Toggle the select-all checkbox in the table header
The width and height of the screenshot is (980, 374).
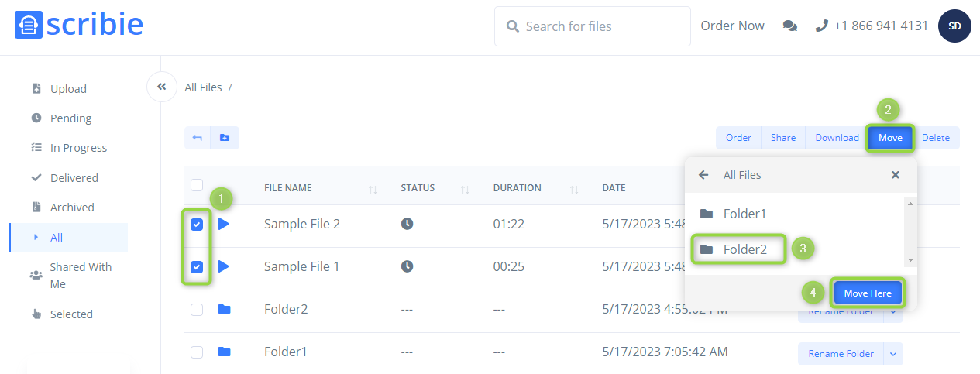pyautogui.click(x=197, y=185)
